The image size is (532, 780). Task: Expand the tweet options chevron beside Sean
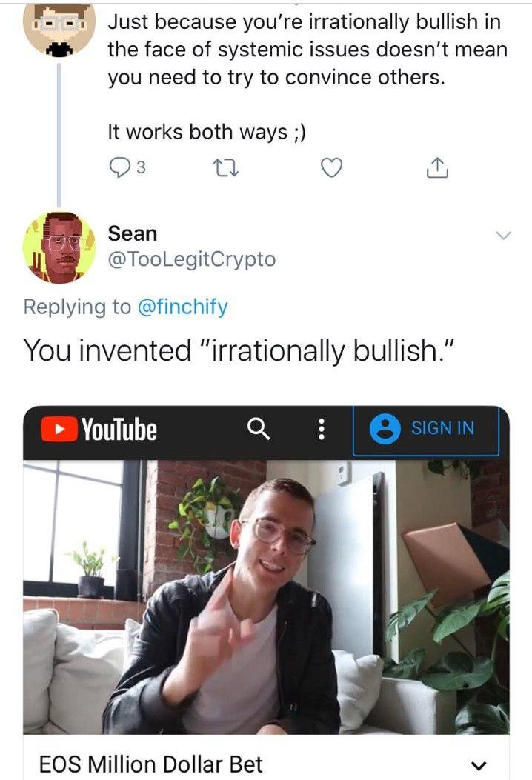point(504,236)
